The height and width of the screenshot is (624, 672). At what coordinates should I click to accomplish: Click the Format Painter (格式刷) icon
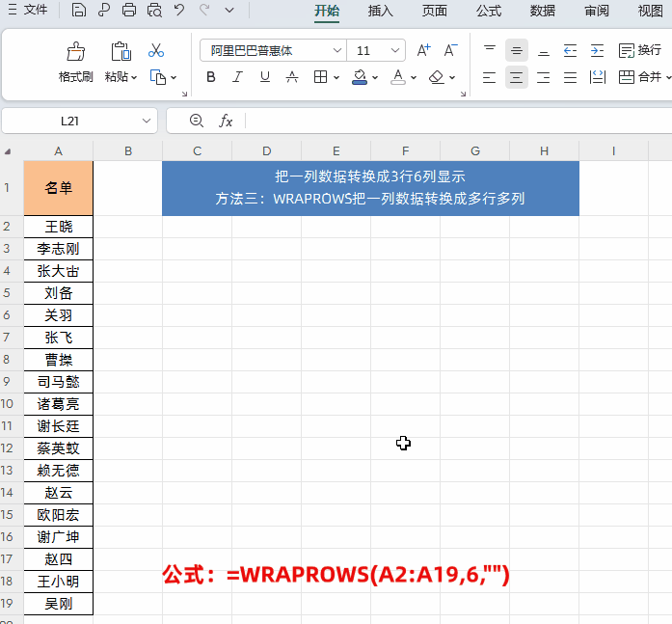(75, 52)
